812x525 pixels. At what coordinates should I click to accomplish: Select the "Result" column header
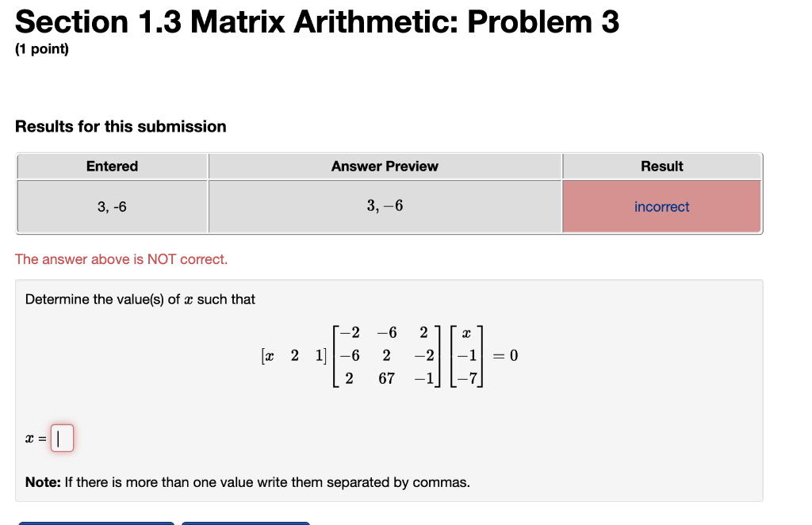click(661, 166)
